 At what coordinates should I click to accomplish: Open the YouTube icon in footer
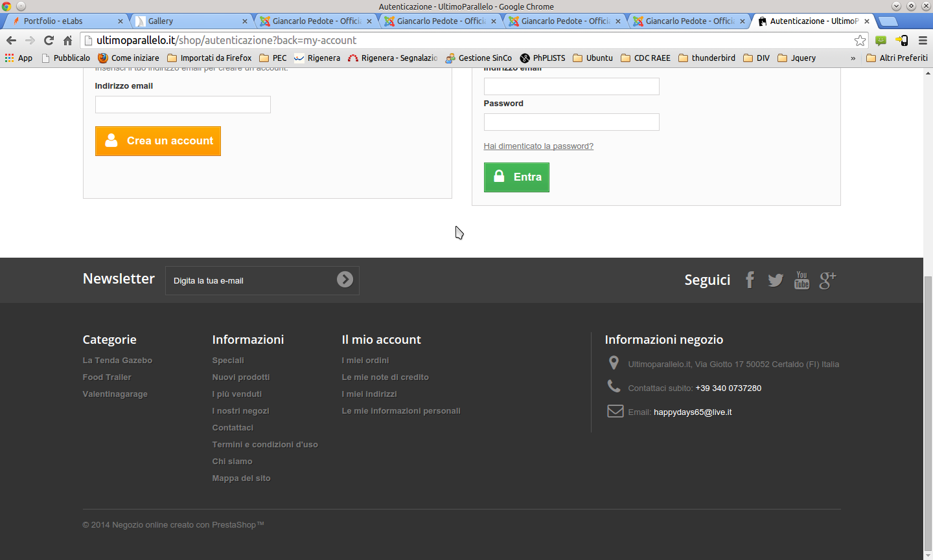point(802,280)
